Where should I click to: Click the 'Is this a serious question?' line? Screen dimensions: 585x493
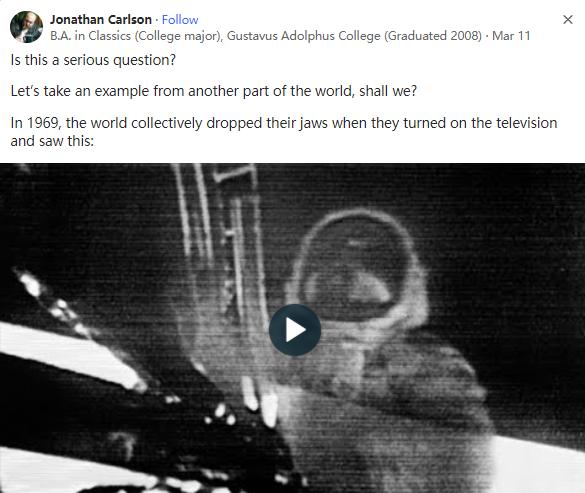point(93,60)
